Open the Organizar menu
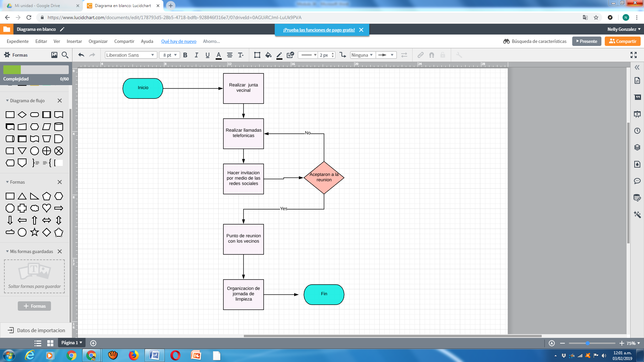 tap(98, 41)
